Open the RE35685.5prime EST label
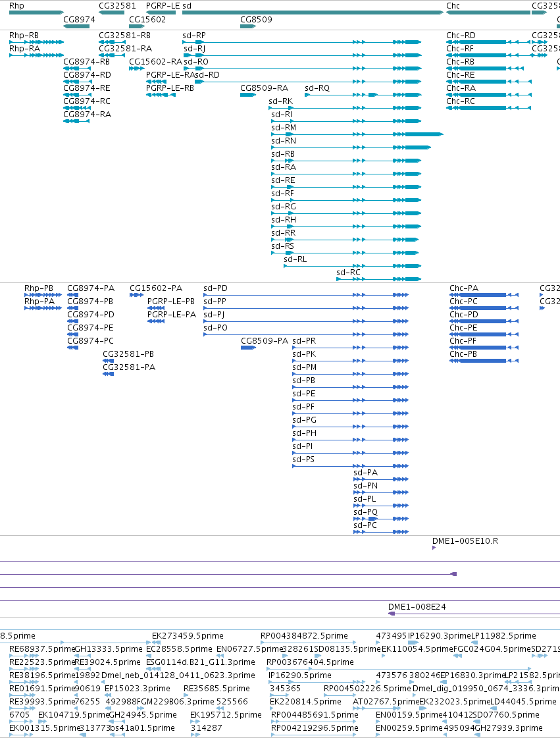 [216, 689]
